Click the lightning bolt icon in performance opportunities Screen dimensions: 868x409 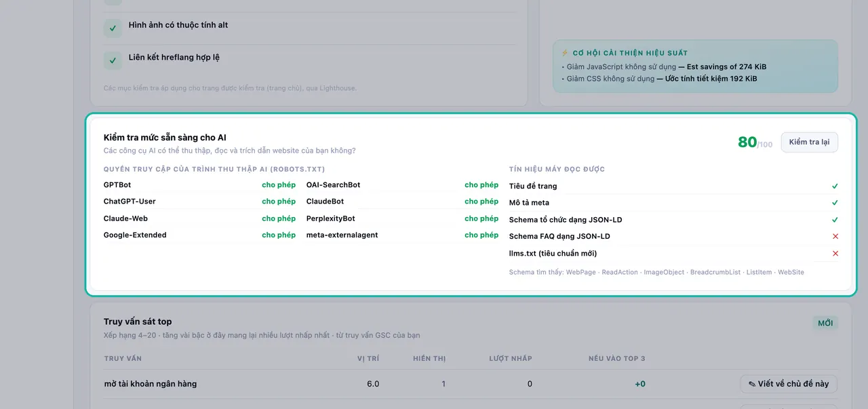click(565, 53)
